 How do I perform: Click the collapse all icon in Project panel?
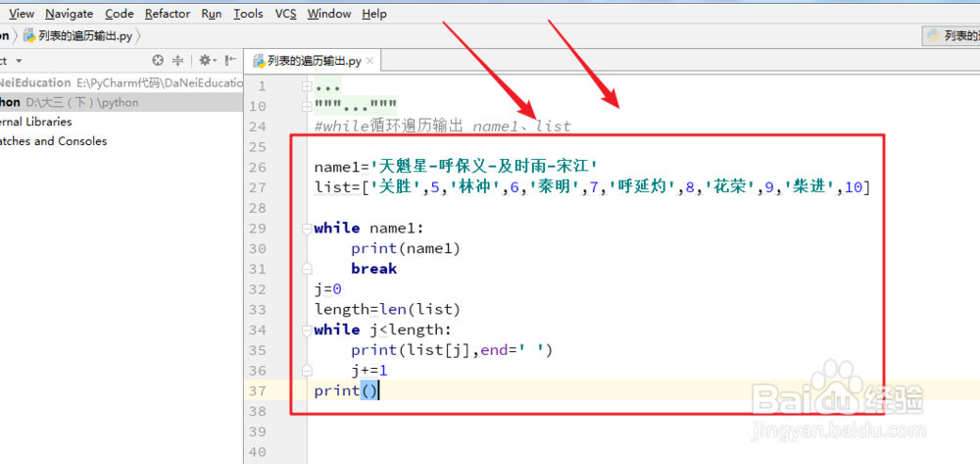177,61
